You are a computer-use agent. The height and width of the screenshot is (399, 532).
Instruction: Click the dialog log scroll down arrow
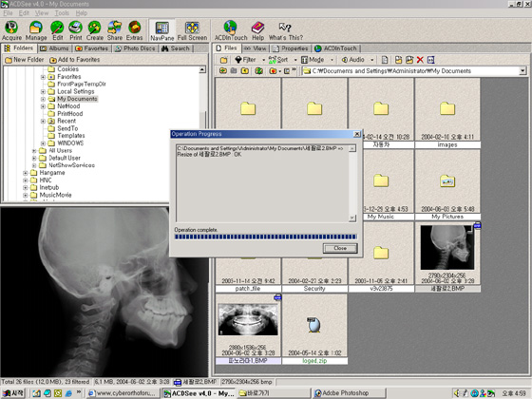[x=352, y=218]
